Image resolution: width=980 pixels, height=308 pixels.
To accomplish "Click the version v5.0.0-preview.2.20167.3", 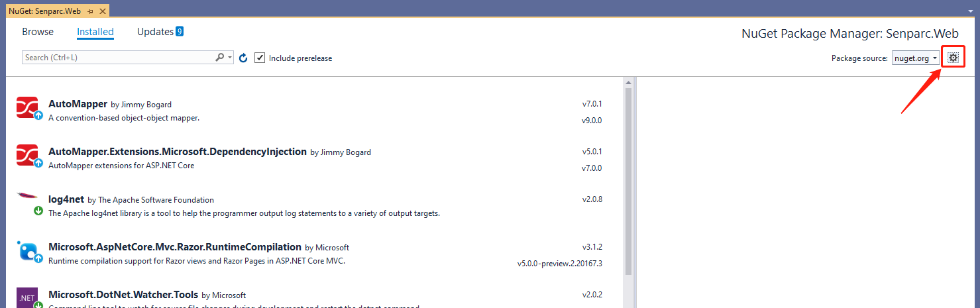I will (x=559, y=264).
